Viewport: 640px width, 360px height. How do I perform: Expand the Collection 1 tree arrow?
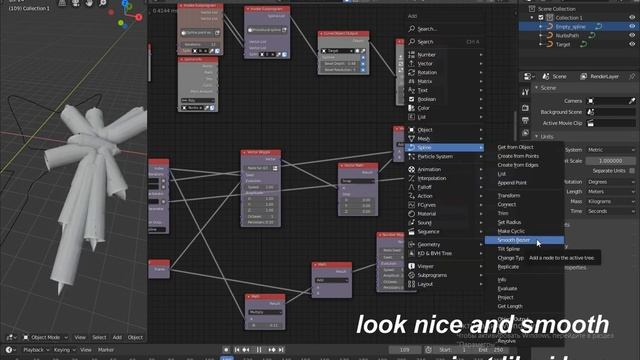[x=532, y=18]
